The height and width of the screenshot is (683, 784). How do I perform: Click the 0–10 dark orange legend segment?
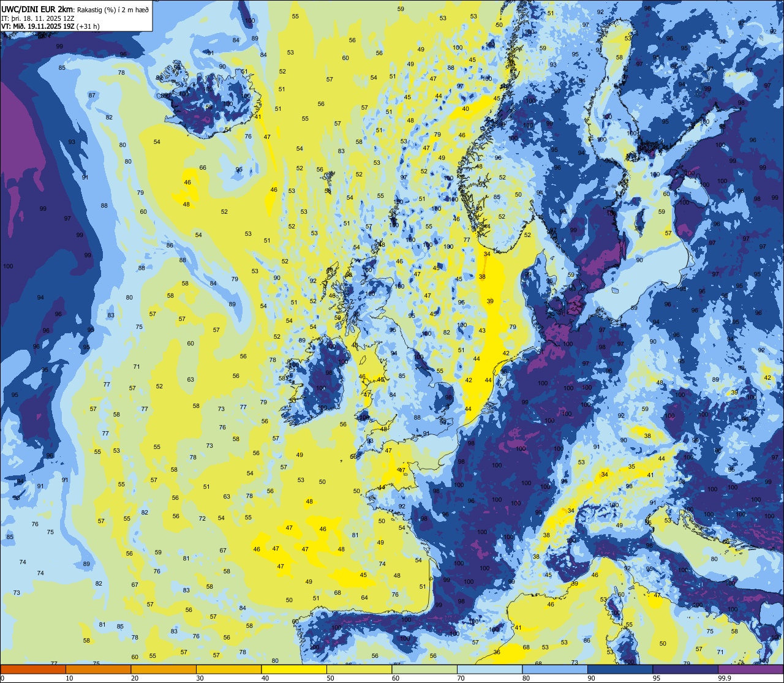33,669
